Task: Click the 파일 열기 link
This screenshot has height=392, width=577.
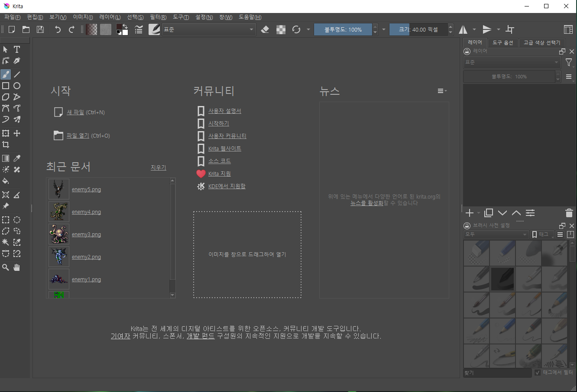Action: point(78,135)
